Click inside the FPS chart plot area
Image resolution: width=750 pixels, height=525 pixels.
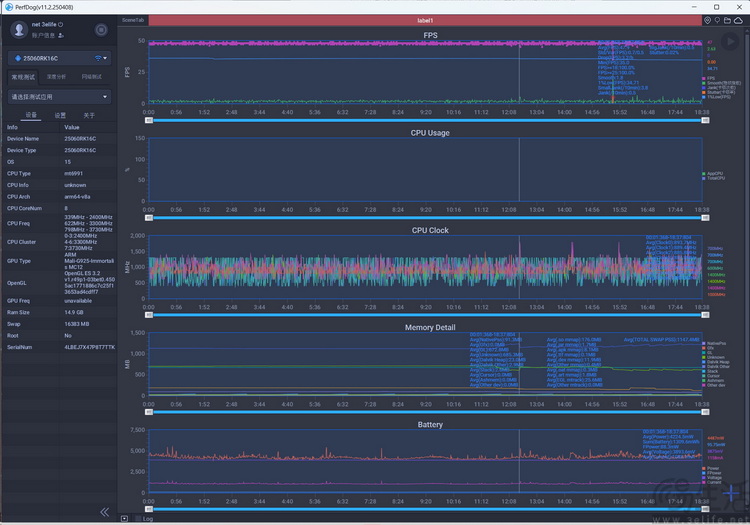425,72
